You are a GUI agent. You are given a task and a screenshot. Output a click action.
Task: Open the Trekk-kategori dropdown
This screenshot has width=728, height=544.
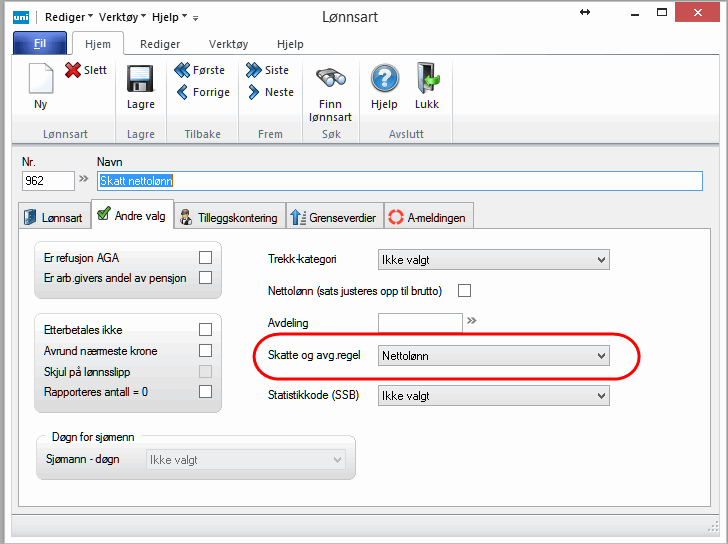493,260
